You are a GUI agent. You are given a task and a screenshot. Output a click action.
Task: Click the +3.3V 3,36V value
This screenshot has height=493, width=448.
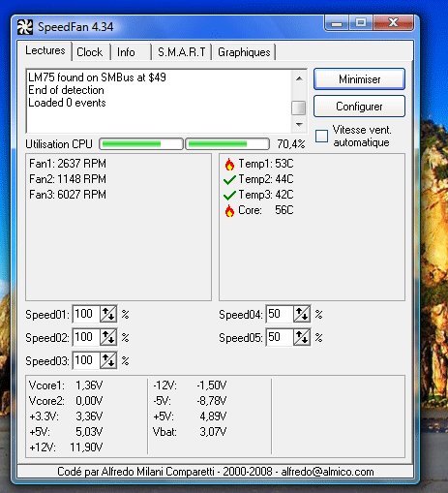89,416
